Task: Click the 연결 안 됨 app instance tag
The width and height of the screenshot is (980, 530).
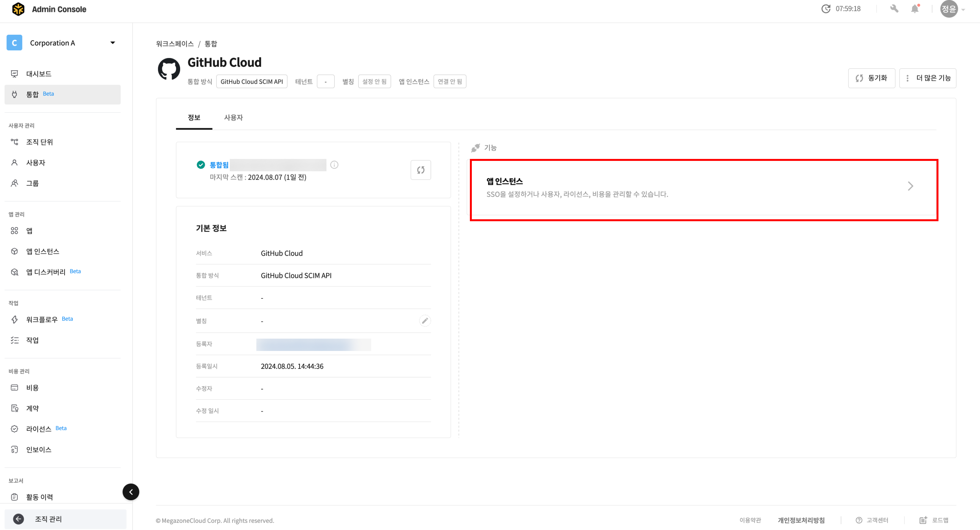Action: click(x=450, y=81)
